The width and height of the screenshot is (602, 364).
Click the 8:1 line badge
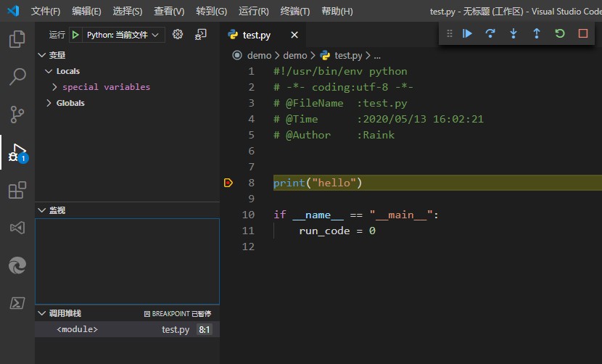(205, 329)
